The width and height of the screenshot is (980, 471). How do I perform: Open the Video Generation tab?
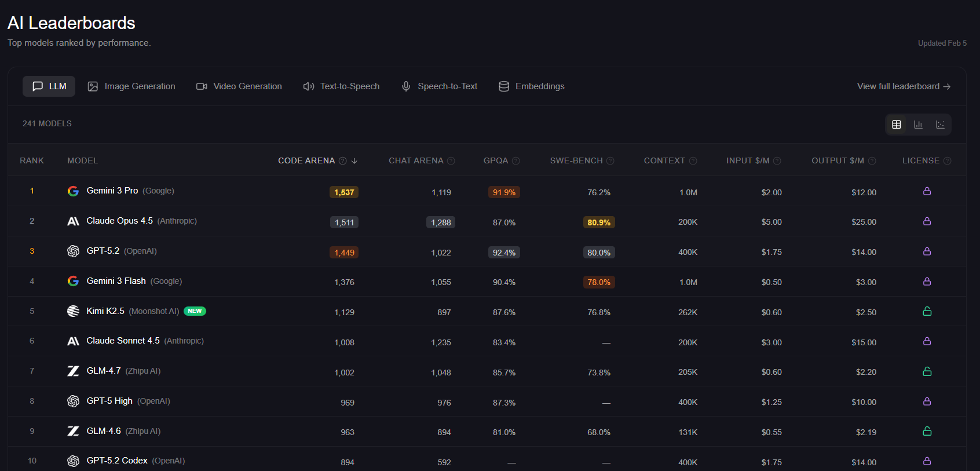(x=239, y=86)
